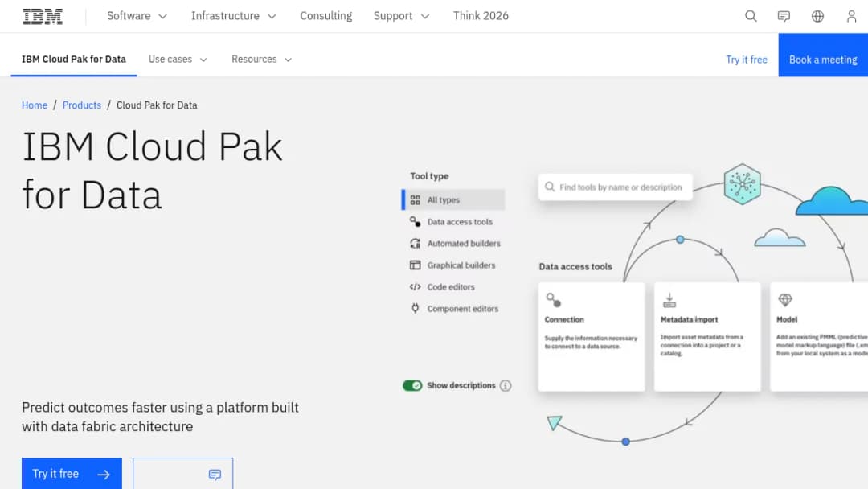The image size is (868, 489).
Task: Click the Code editors icon
Action: pyautogui.click(x=416, y=287)
